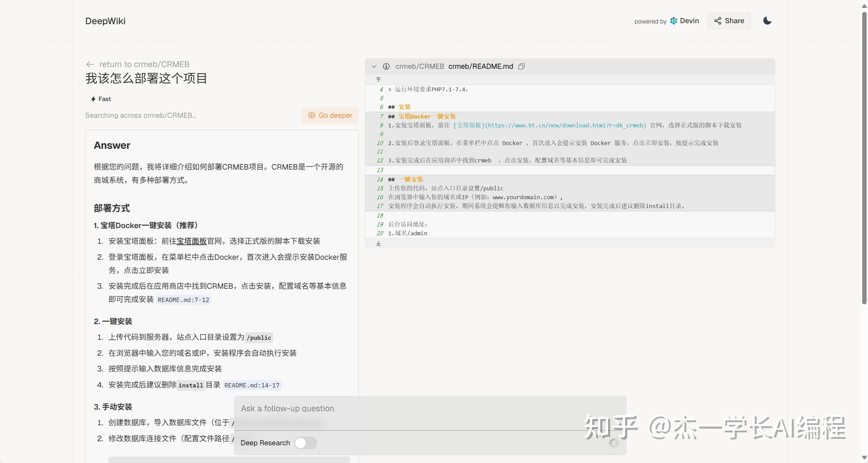This screenshot has height=463, width=868.
Task: Open citation README.md:7-12 in the answer
Action: 184,300
